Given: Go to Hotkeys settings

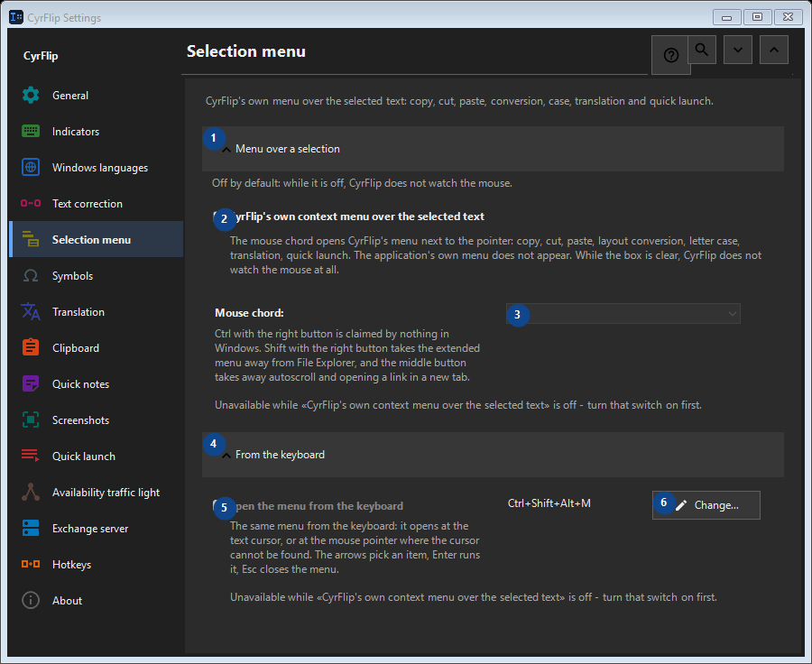Looking at the screenshot, I should click(97, 564).
